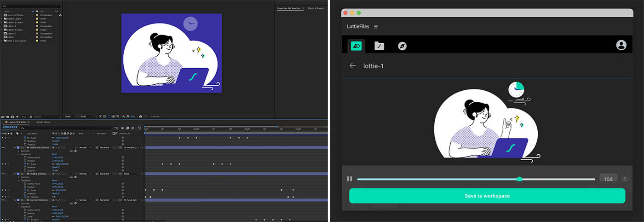The width and height of the screenshot is (644, 222).
Task: Open the 200% magnification dropdown
Action: [70, 116]
